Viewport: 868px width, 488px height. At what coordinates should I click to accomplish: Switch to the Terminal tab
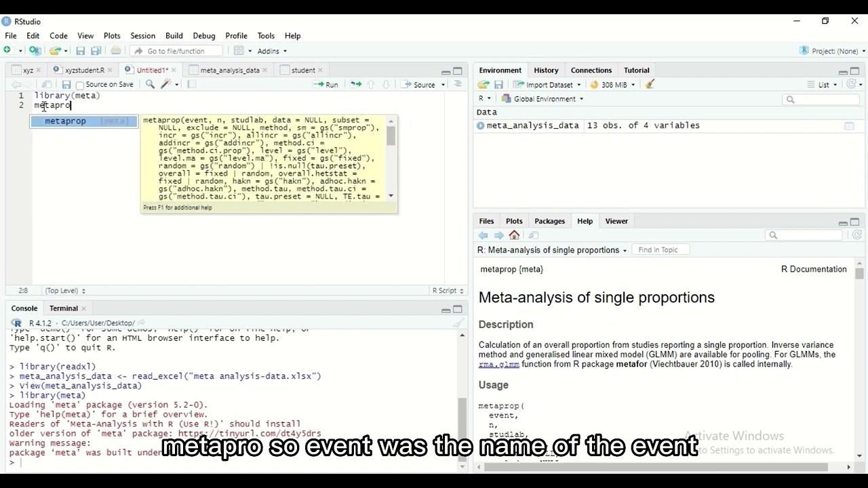pyautogui.click(x=64, y=308)
